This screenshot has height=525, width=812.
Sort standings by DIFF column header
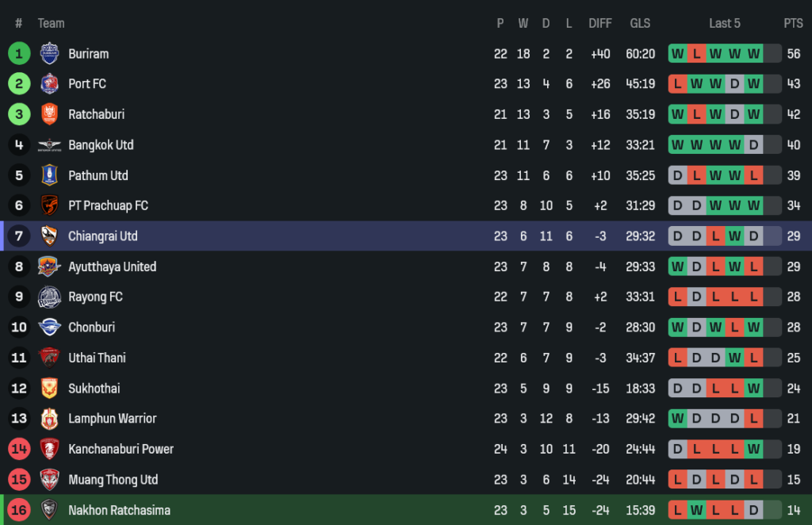[x=600, y=23]
